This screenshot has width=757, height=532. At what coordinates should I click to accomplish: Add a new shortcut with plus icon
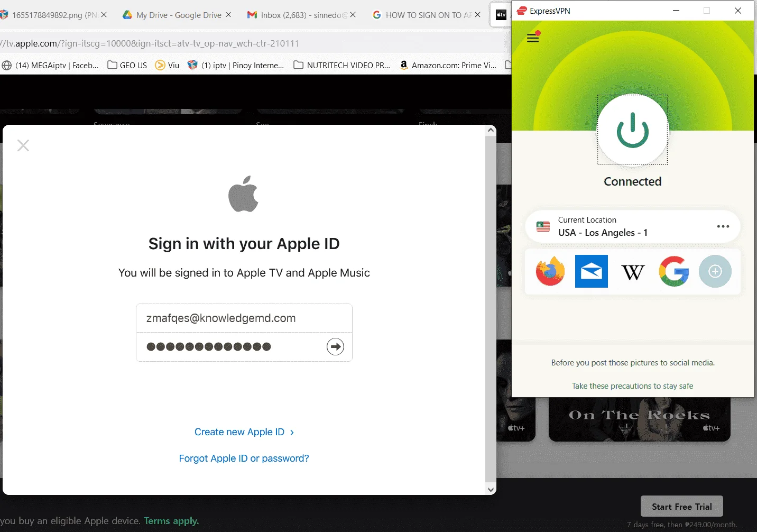(715, 271)
